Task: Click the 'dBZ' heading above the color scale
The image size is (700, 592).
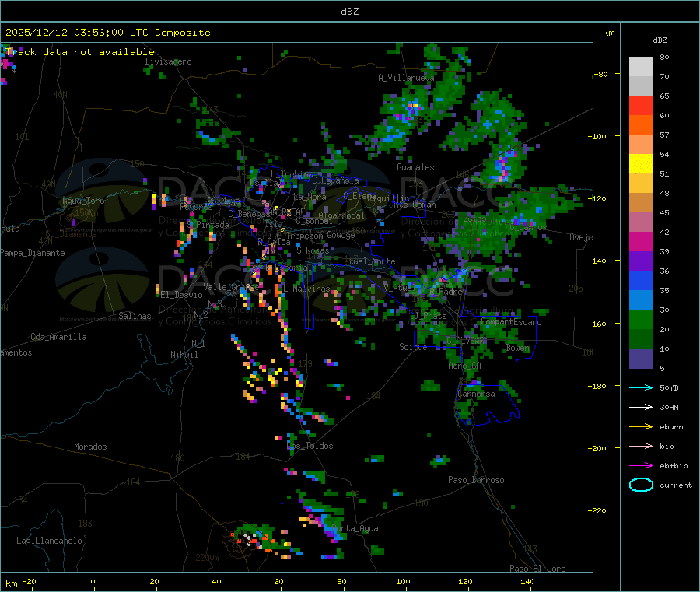Action: [x=660, y=40]
